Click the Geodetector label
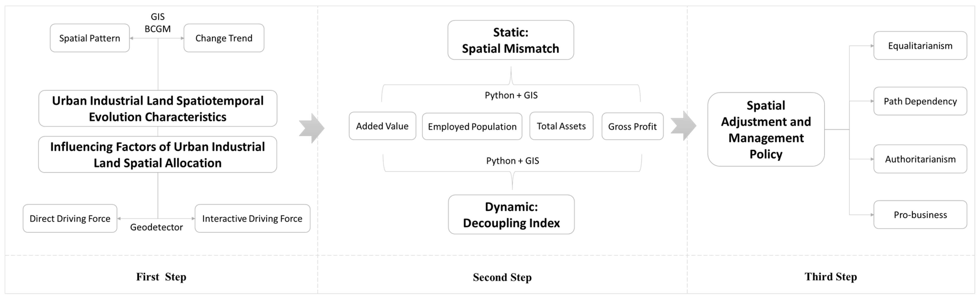 pyautogui.click(x=156, y=227)
